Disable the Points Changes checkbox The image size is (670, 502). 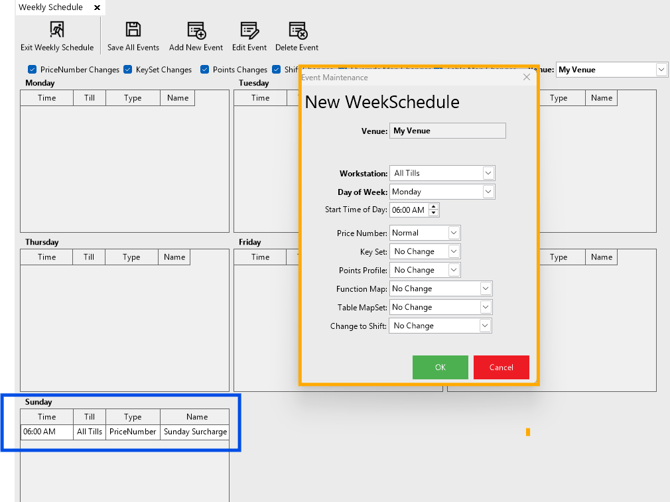[x=205, y=70]
